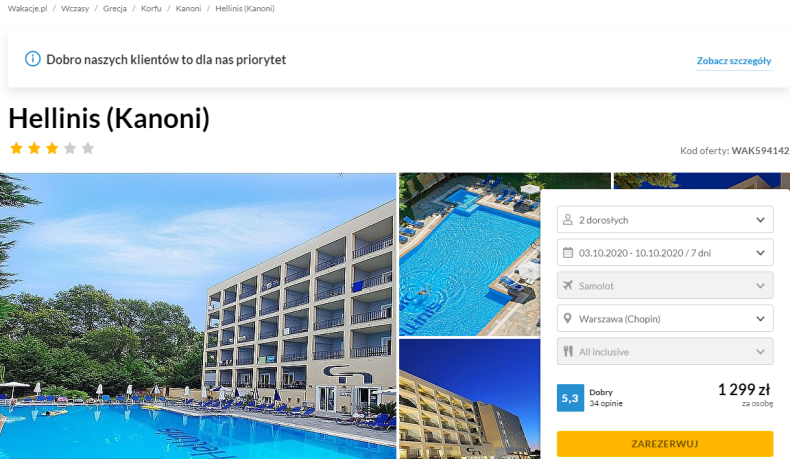
Task: Click the cutlery icon beside All inclusive
Action: [568, 351]
